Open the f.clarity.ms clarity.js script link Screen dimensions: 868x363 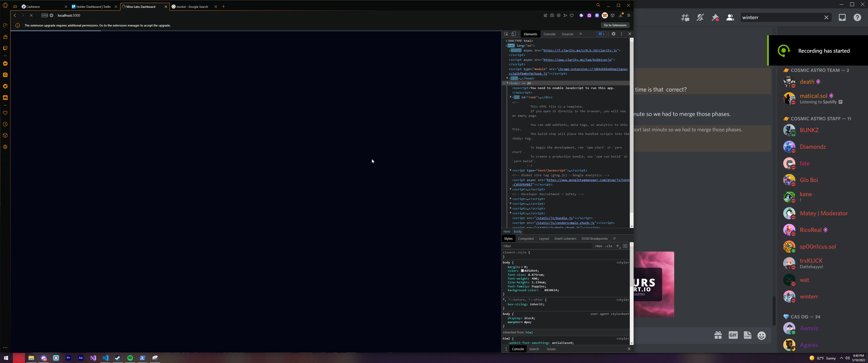click(580, 50)
